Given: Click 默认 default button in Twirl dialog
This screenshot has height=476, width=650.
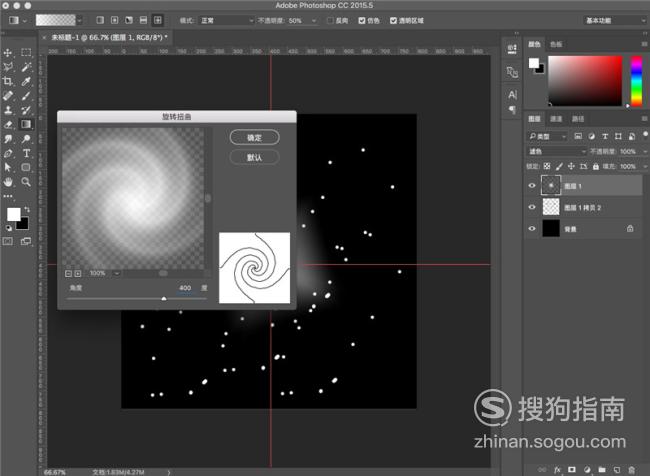Looking at the screenshot, I should [255, 157].
